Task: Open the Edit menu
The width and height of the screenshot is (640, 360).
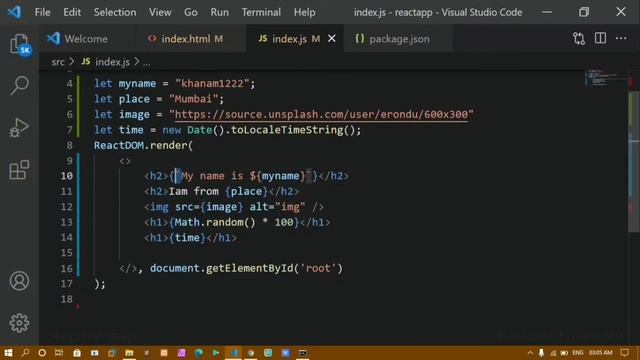Action: [x=72, y=12]
